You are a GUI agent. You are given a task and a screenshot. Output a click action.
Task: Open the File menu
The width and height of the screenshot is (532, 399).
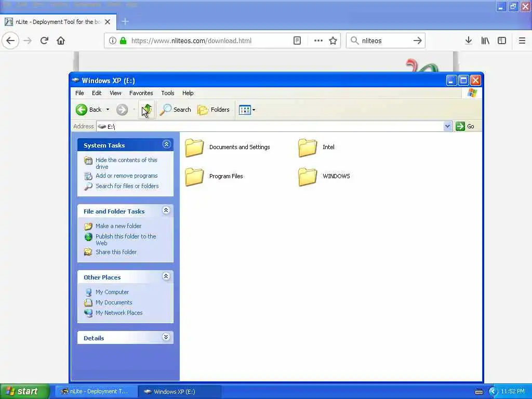tap(79, 93)
